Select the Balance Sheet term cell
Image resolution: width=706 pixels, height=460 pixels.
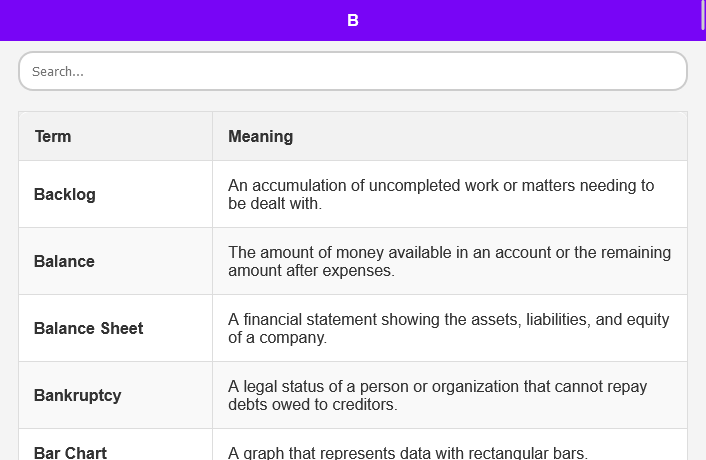pyautogui.click(x=115, y=328)
